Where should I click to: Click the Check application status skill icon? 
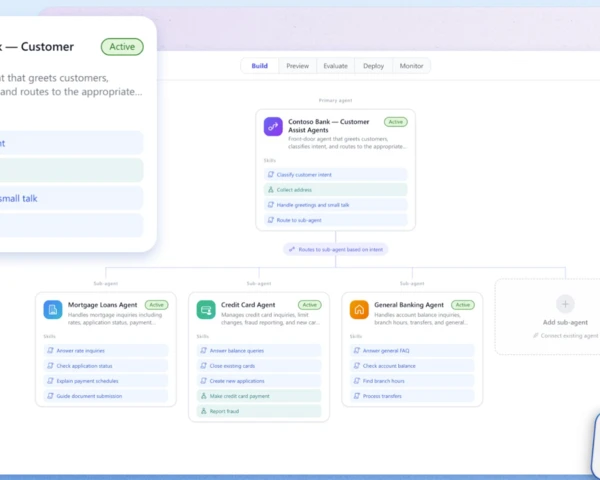(x=50, y=366)
